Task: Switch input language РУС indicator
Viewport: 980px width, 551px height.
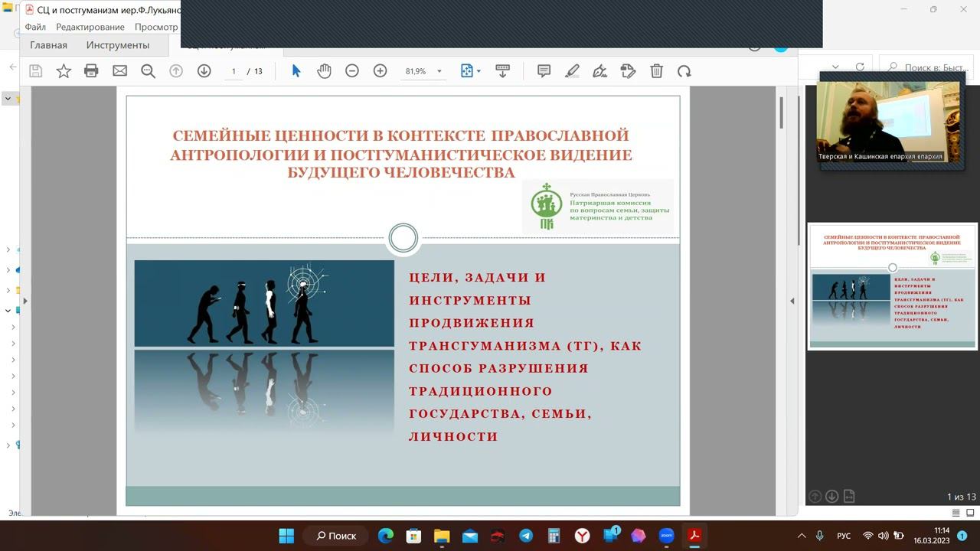Action: tap(844, 536)
